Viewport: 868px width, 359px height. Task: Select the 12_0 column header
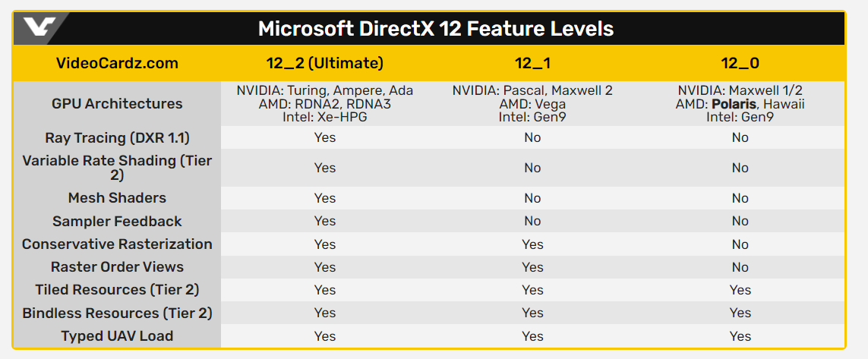tap(740, 63)
